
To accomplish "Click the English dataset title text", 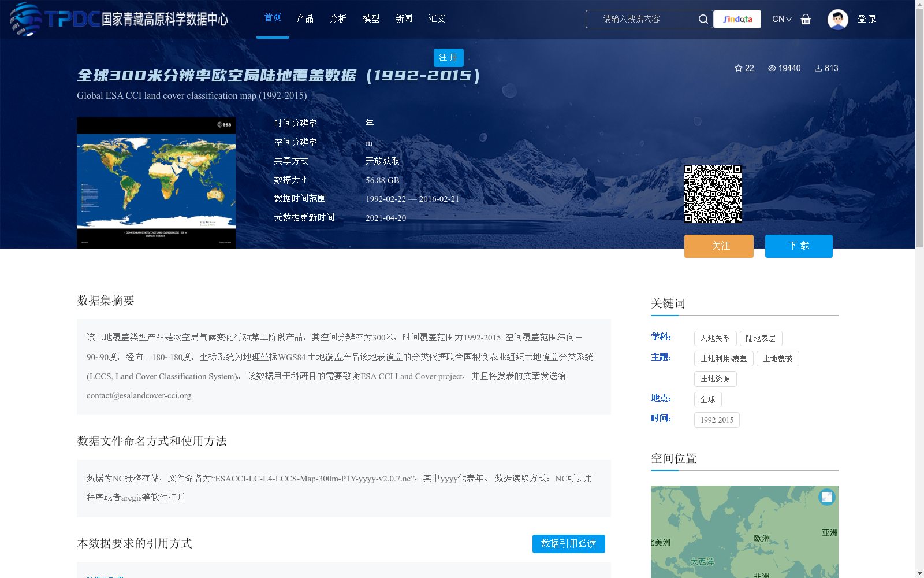I will 192,95.
